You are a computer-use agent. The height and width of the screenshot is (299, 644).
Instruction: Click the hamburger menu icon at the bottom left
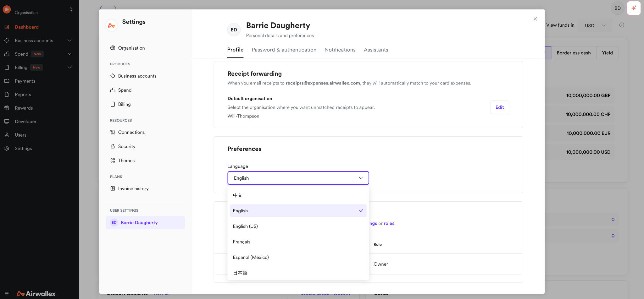pos(7,294)
